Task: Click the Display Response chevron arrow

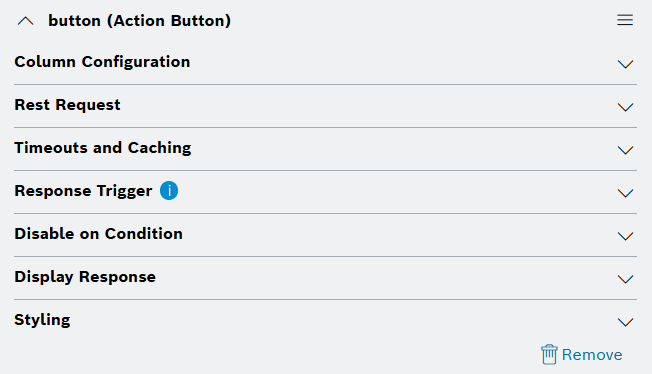Action: (625, 279)
